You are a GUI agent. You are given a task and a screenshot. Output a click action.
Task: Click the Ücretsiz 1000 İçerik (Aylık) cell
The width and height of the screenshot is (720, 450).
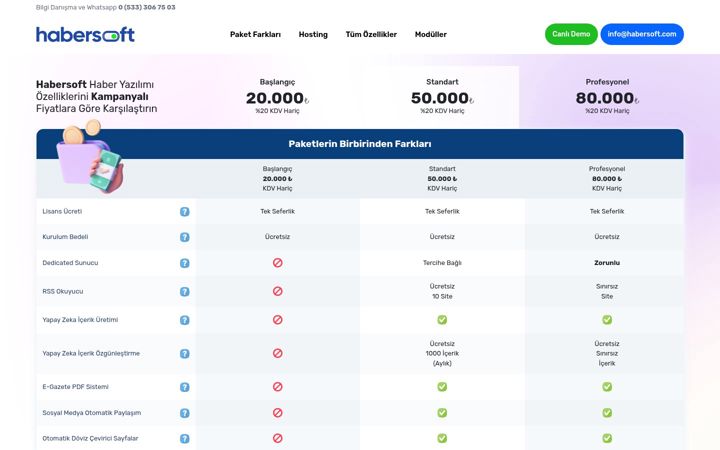point(442,353)
